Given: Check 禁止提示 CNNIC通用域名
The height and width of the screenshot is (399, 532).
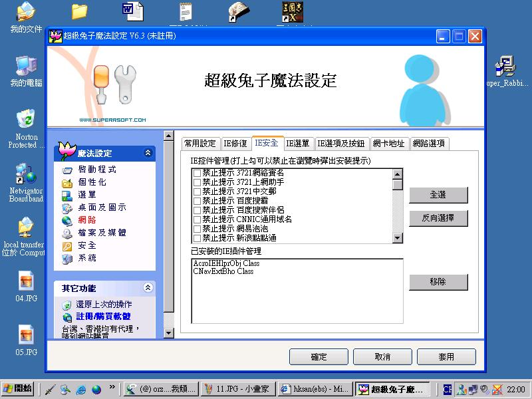Looking at the screenshot, I should (x=197, y=219).
